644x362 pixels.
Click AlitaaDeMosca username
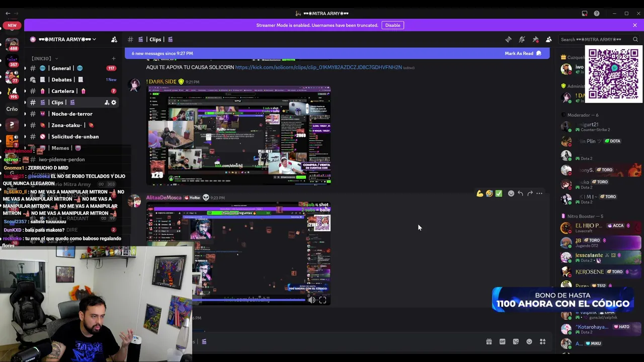point(164,198)
